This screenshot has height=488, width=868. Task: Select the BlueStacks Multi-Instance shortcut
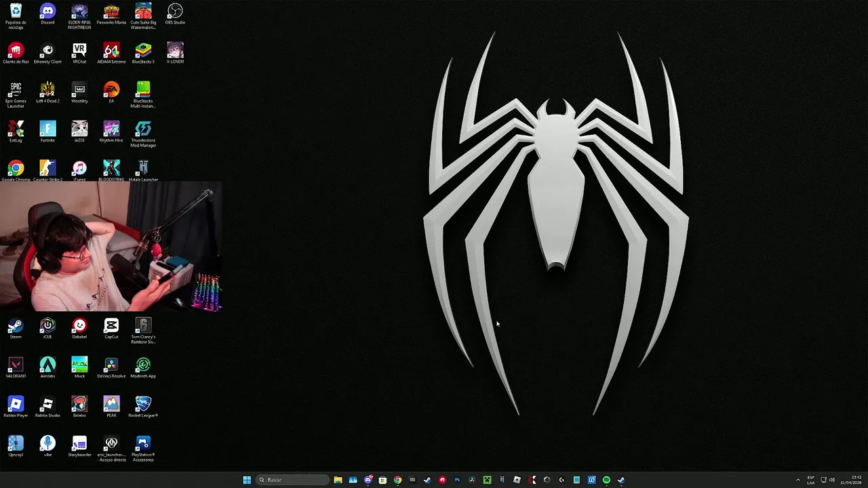click(x=143, y=95)
